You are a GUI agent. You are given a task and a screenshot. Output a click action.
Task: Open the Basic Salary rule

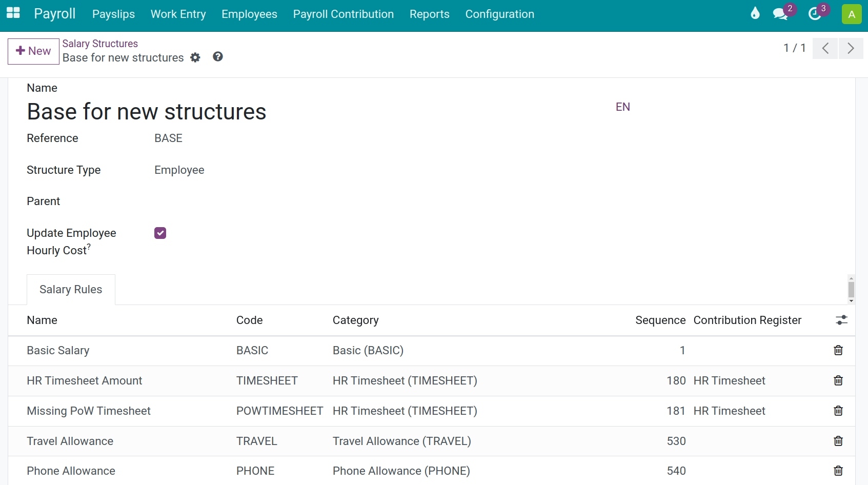58,351
